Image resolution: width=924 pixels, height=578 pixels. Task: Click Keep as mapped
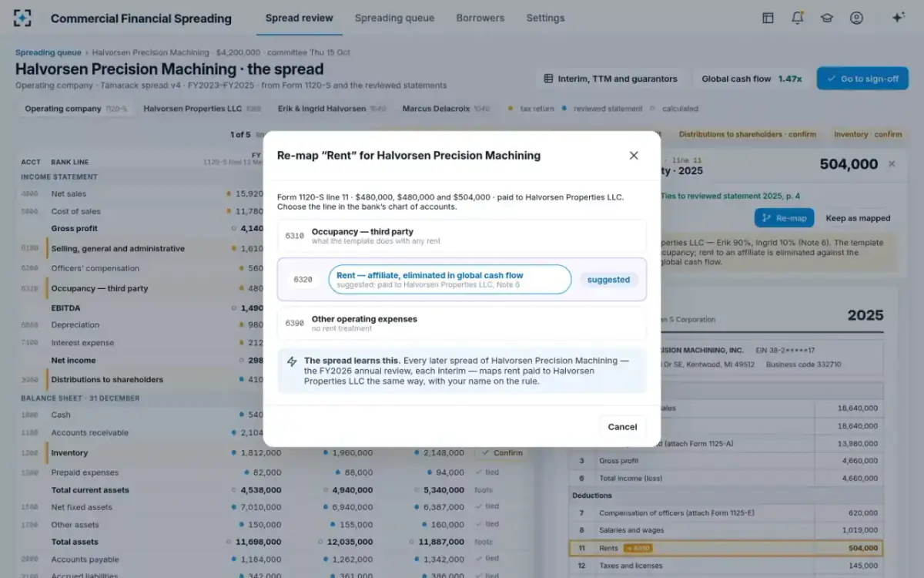(x=858, y=218)
